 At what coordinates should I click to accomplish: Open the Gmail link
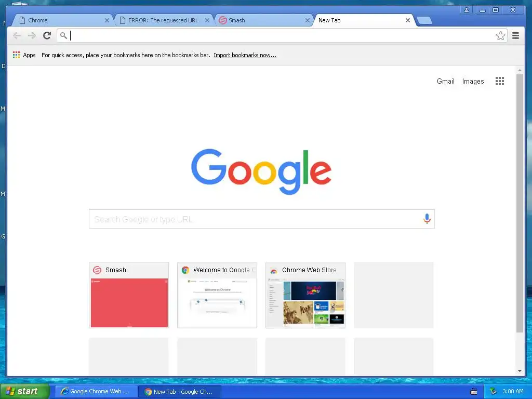[445, 81]
